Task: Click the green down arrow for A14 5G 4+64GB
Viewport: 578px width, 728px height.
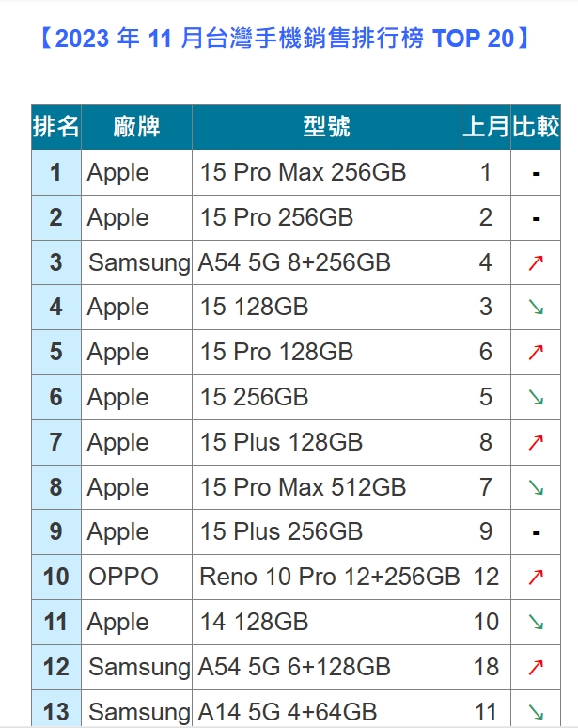Action: pyautogui.click(x=536, y=712)
